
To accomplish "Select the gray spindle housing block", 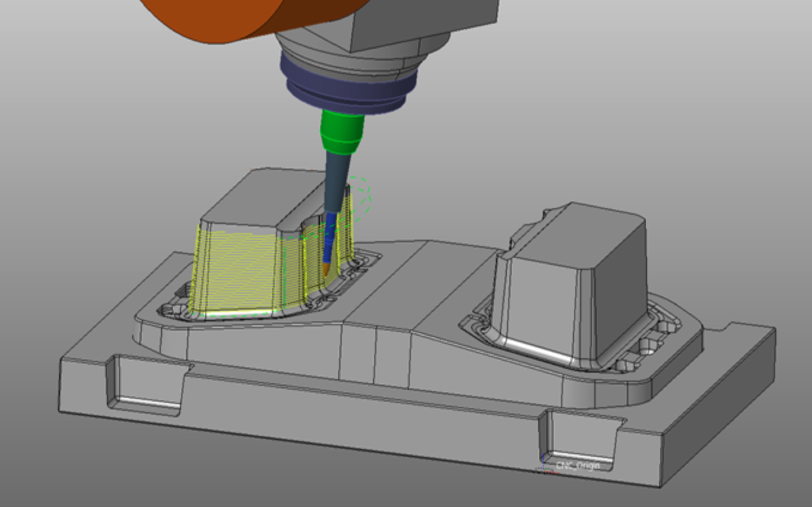I will [421, 20].
